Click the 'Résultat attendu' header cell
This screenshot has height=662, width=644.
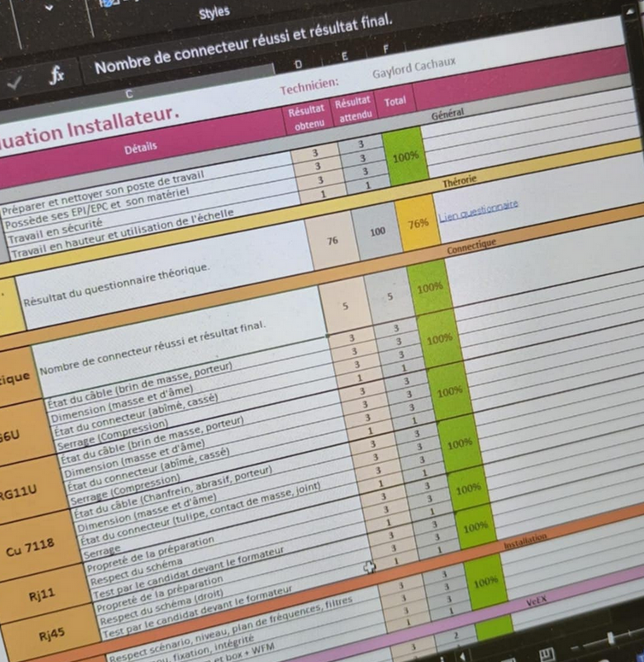coord(354,108)
